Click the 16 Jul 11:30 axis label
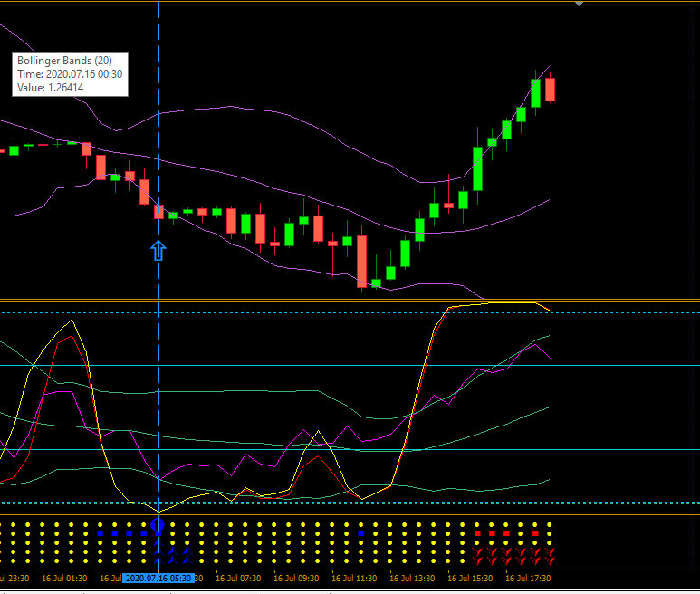 point(354,579)
